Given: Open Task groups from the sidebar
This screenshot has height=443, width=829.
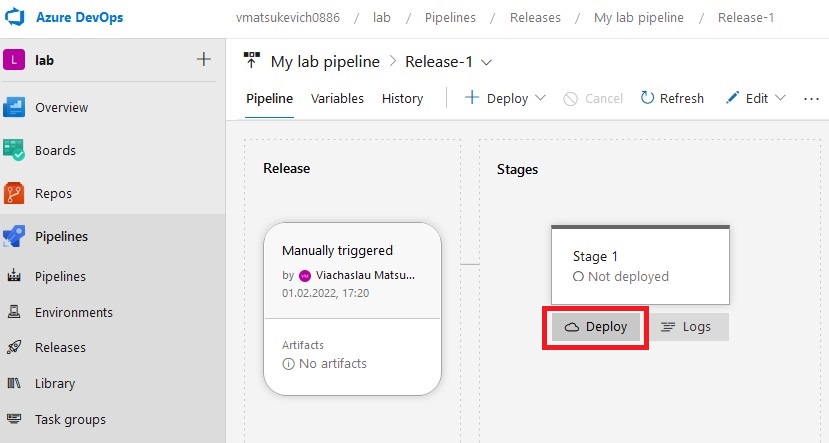Looking at the screenshot, I should click(x=70, y=420).
